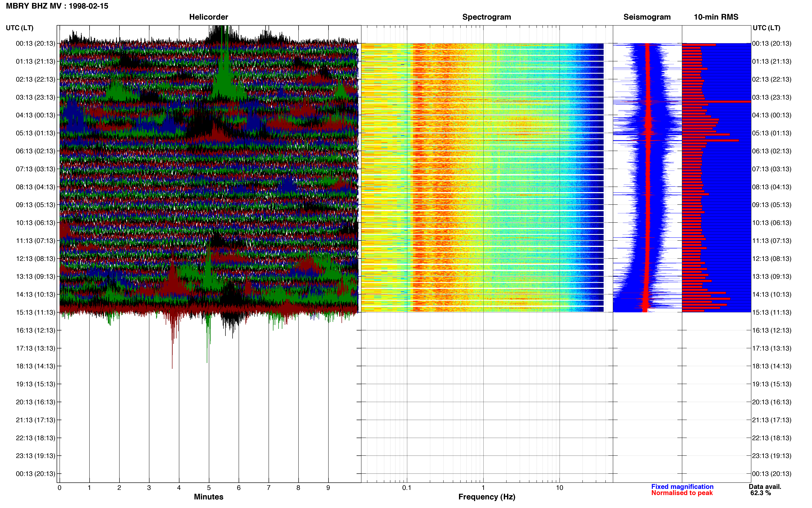Click '05:13 (01:13)' on the left time axis

tap(36, 133)
